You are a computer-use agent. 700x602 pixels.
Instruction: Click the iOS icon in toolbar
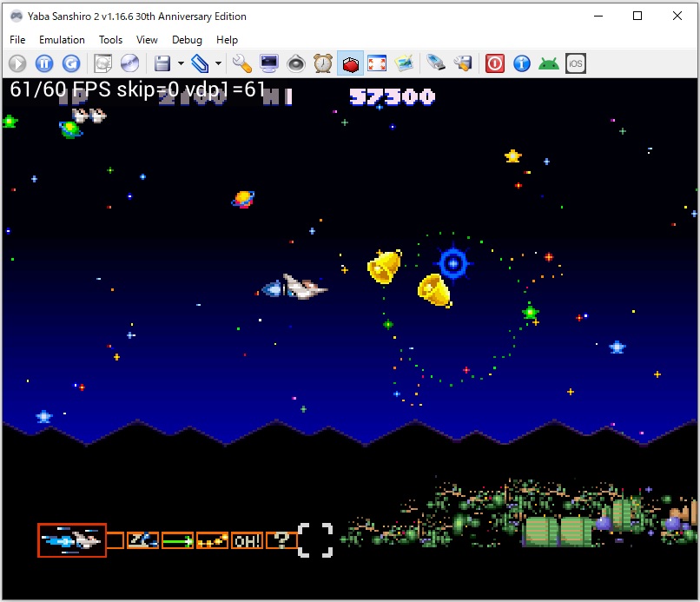(576, 63)
